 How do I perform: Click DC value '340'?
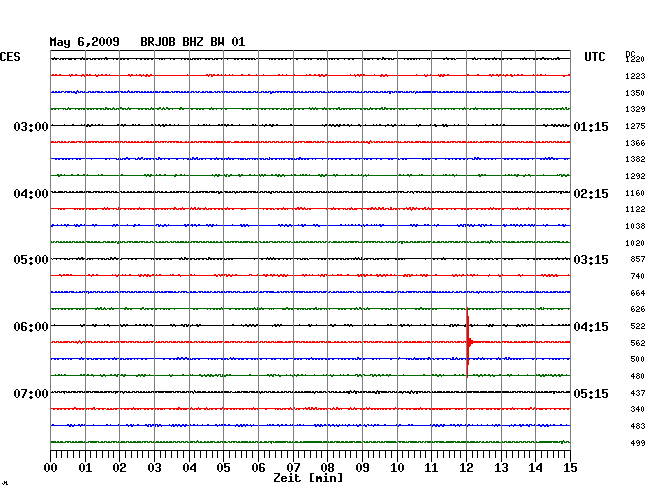pyautogui.click(x=638, y=409)
